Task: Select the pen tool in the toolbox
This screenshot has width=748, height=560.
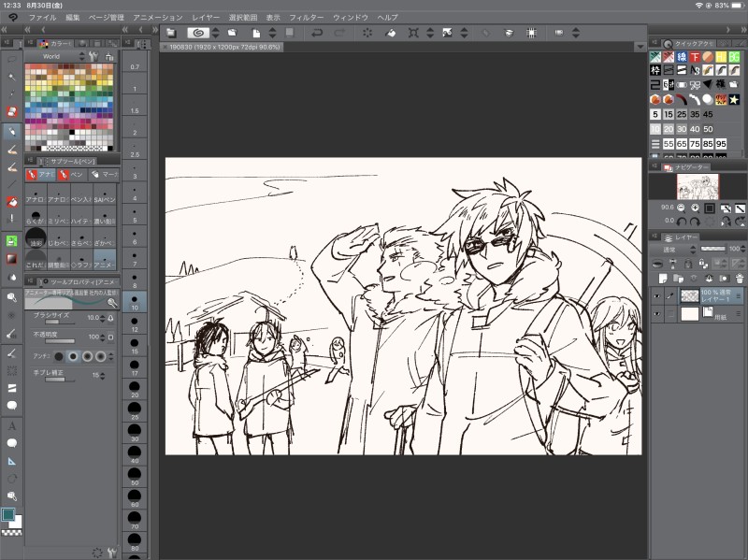Action: 12,131
